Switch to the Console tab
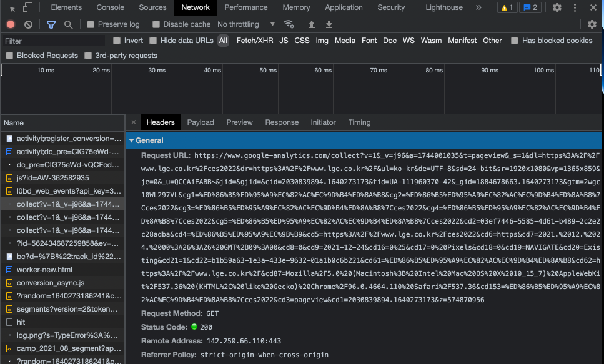 110,7
